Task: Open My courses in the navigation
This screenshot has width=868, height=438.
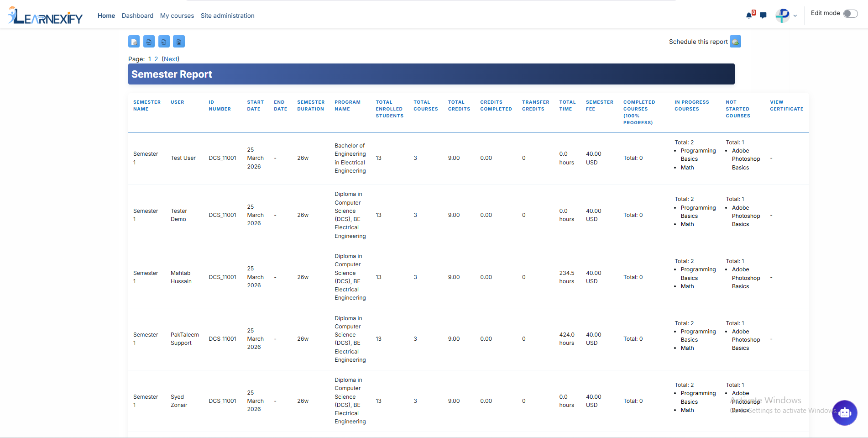Action: pos(177,16)
